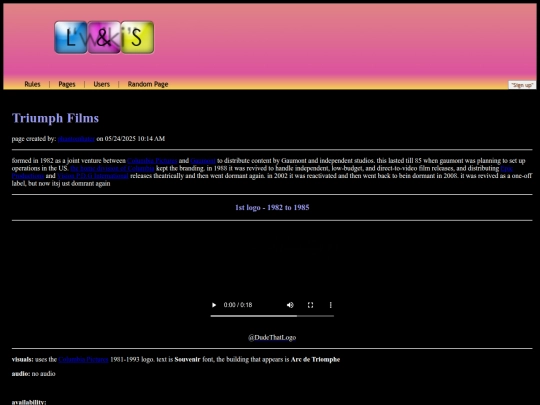Click the Triumph Films page title

[x=55, y=118]
